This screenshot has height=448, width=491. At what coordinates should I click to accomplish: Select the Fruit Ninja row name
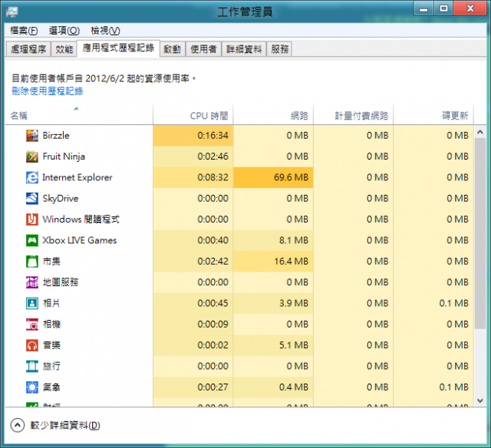point(64,156)
